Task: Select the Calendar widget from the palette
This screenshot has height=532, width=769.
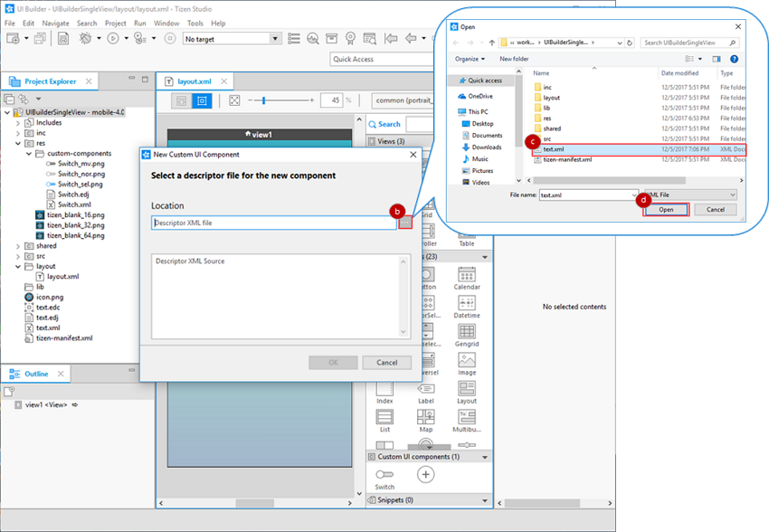Action: 468,277
